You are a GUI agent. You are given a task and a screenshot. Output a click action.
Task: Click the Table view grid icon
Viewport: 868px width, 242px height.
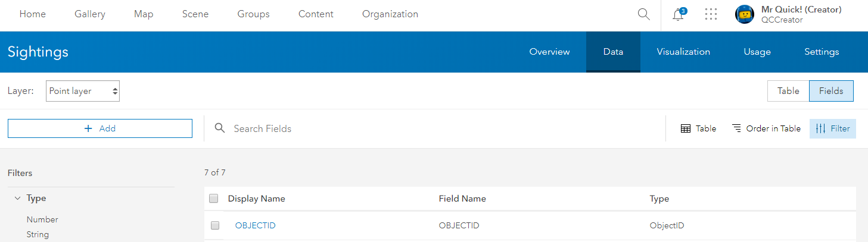[x=686, y=128]
